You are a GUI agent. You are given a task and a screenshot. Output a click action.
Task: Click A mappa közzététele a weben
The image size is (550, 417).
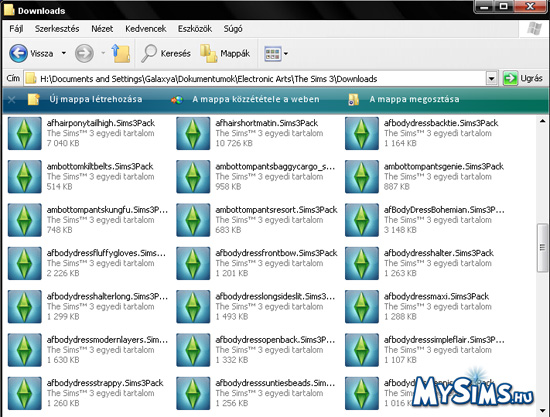click(x=245, y=99)
